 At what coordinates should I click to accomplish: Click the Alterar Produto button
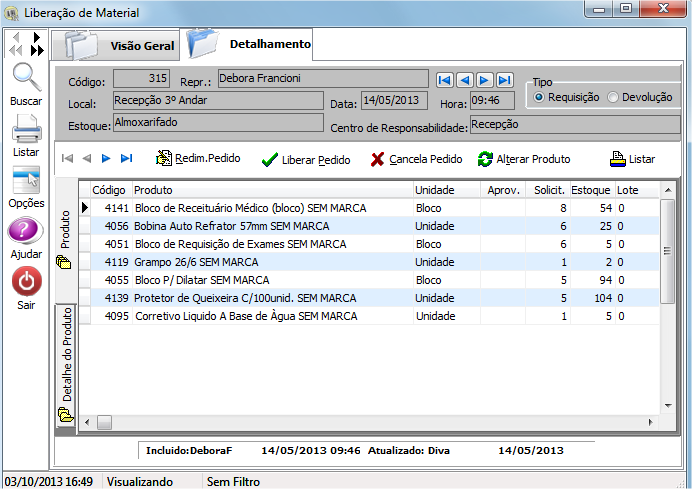coord(524,160)
